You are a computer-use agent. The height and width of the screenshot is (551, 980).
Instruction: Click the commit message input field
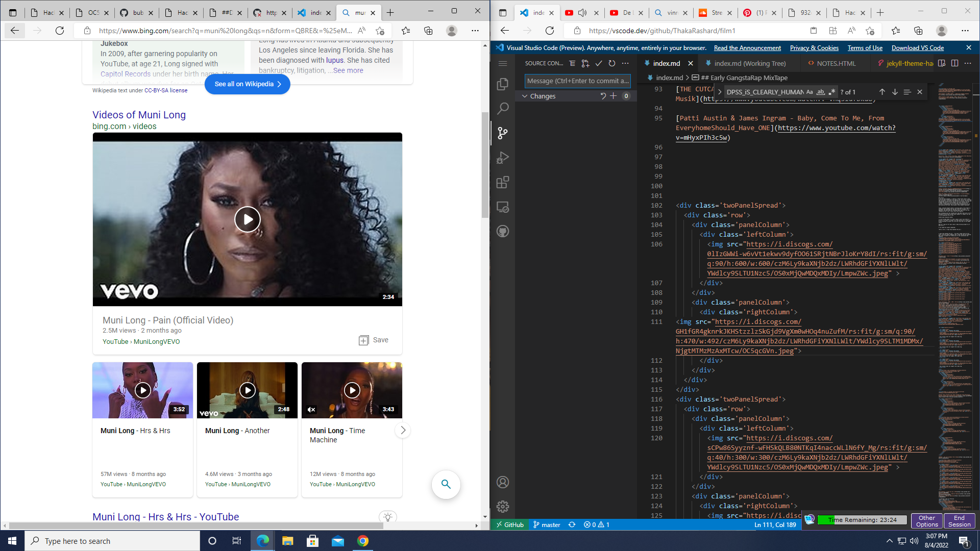(x=577, y=81)
